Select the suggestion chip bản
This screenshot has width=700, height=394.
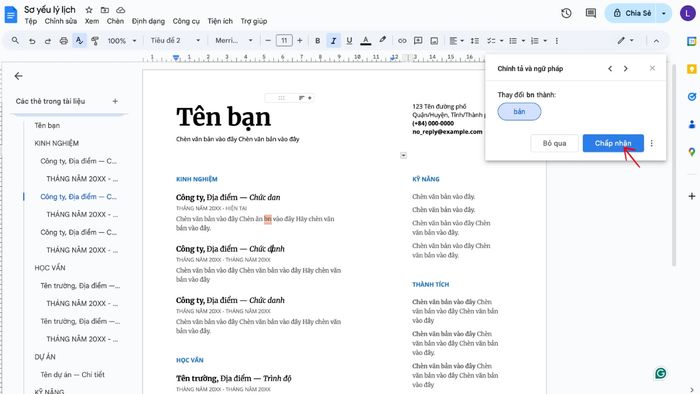[x=519, y=112]
